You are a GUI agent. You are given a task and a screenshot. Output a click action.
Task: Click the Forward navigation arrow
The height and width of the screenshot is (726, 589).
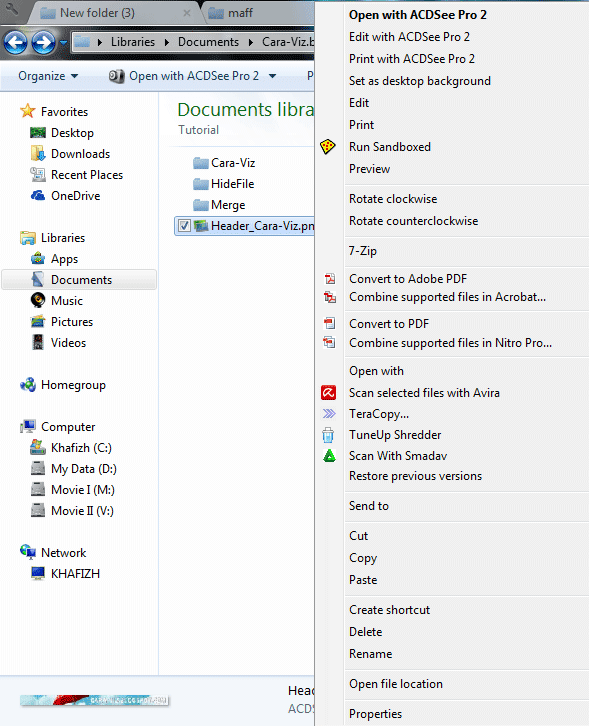tap(44, 43)
